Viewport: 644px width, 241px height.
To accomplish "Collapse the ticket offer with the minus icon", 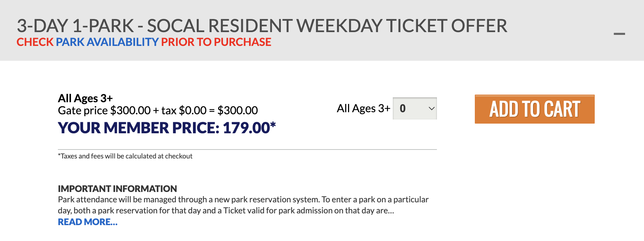I will click(x=619, y=34).
